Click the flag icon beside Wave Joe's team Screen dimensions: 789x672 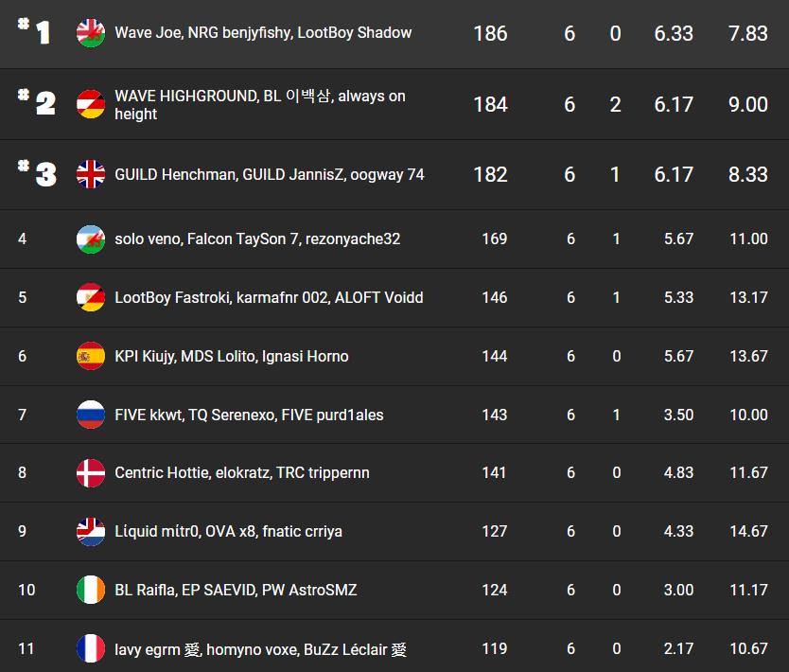point(91,33)
